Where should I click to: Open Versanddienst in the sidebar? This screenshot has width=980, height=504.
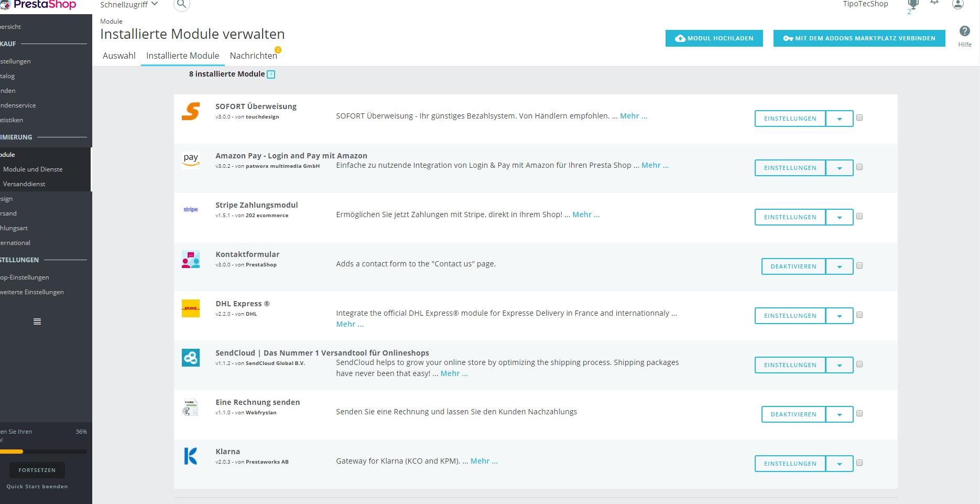click(24, 184)
